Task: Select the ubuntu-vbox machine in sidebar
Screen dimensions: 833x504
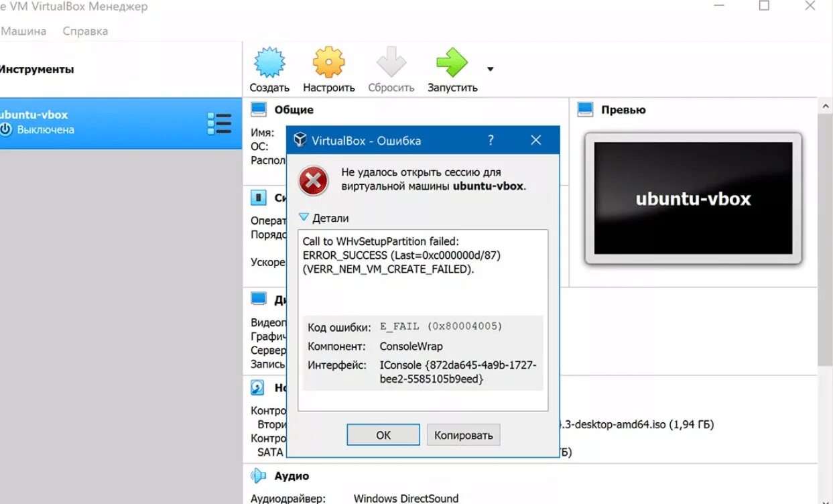Action: click(121, 123)
